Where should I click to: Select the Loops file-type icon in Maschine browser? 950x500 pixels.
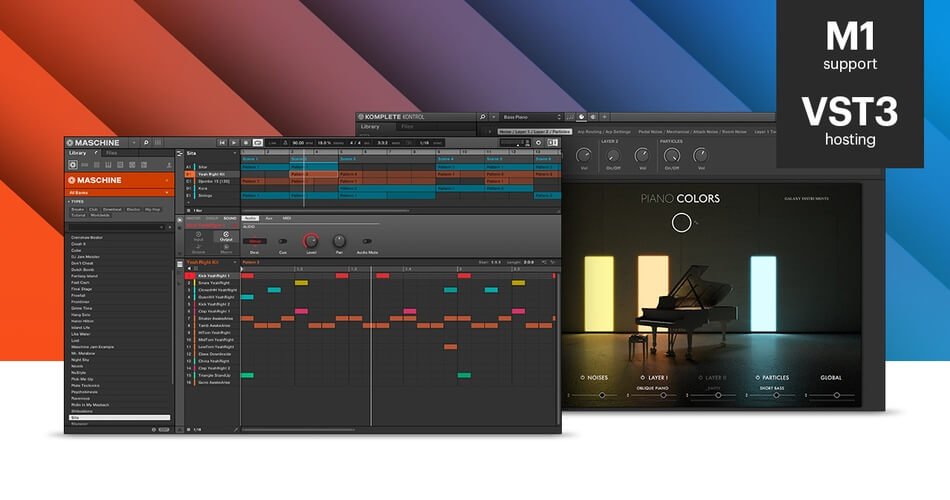click(x=132, y=164)
